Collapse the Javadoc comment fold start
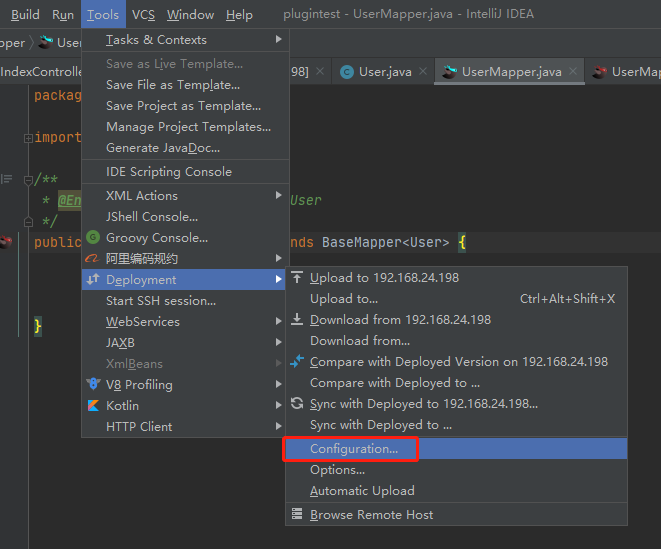This screenshot has width=661, height=549. click(28, 180)
